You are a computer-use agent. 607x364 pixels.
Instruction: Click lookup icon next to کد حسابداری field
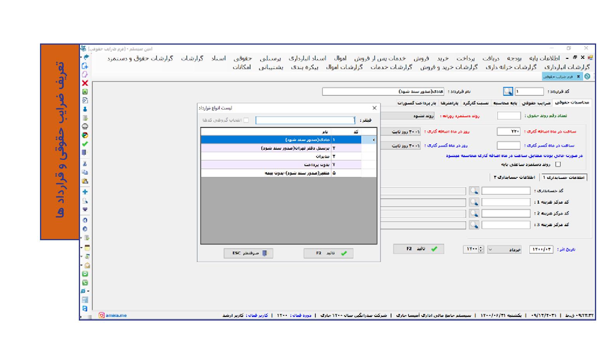[474, 191]
